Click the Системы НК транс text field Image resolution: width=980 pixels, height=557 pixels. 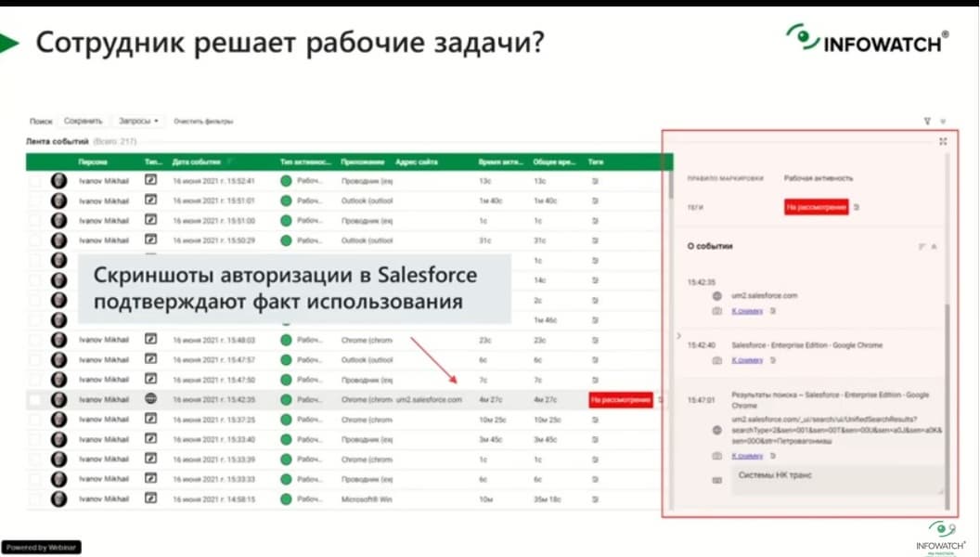(837, 480)
